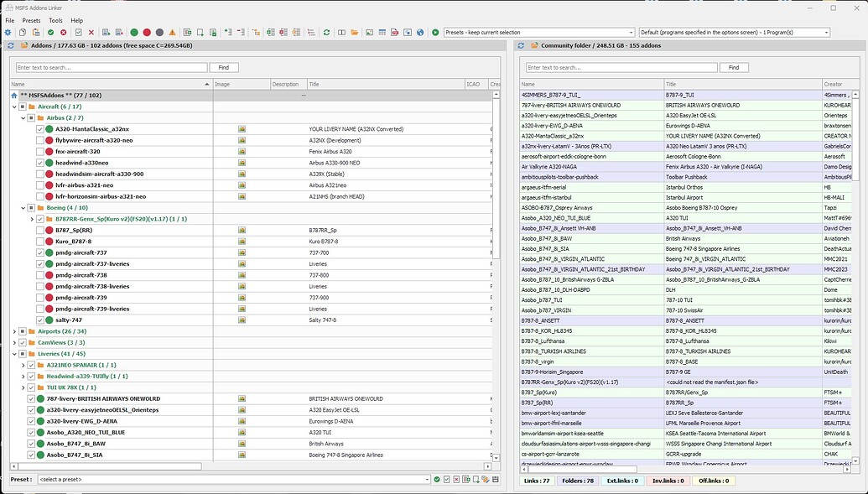Expand the Airports tree node
Screen dimensions: 868x494
click(13, 330)
